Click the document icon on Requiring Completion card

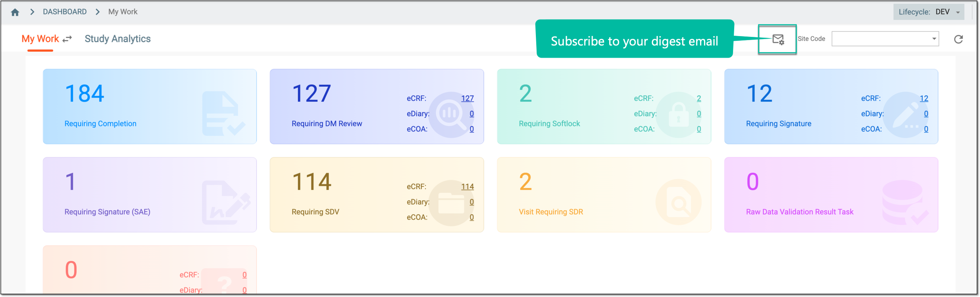point(224,113)
